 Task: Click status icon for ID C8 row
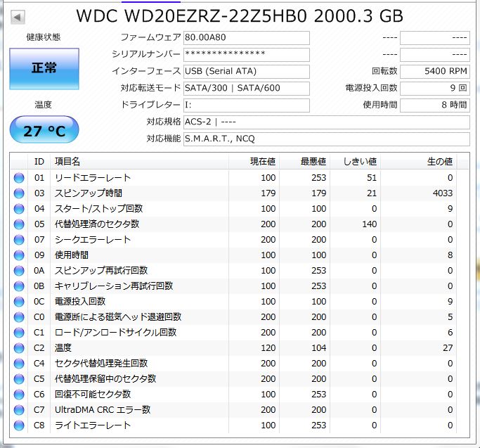[x=19, y=425]
